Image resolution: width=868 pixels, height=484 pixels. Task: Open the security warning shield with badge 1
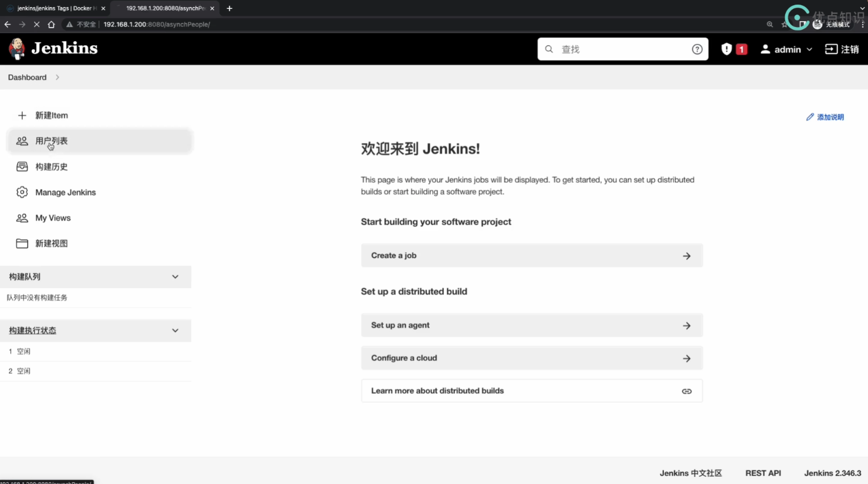(x=734, y=49)
